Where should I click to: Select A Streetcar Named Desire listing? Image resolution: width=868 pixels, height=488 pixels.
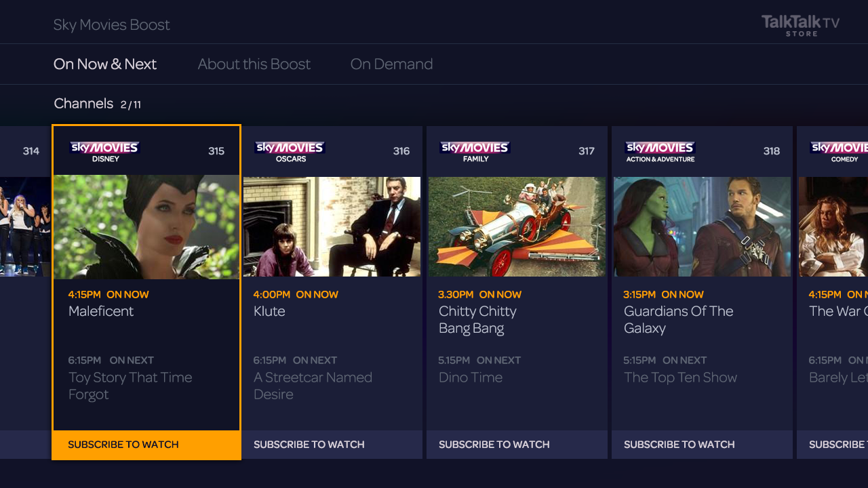[x=313, y=386]
